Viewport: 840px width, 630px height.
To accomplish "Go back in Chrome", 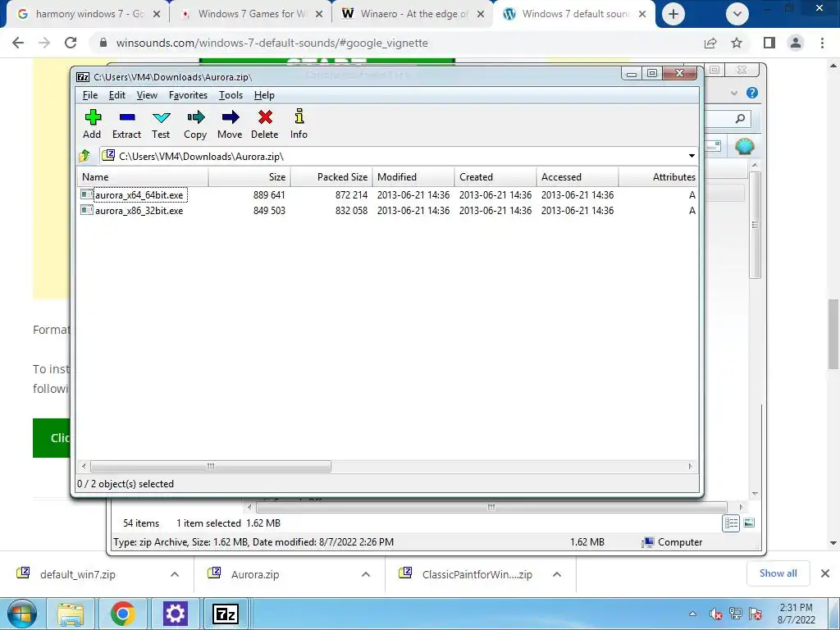I will tap(18, 43).
